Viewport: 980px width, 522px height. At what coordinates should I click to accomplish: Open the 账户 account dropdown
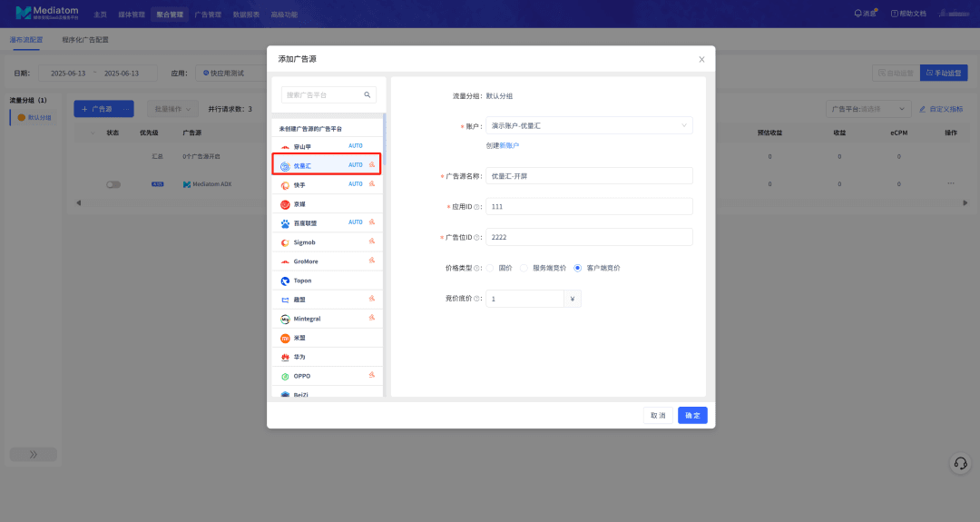[589, 126]
